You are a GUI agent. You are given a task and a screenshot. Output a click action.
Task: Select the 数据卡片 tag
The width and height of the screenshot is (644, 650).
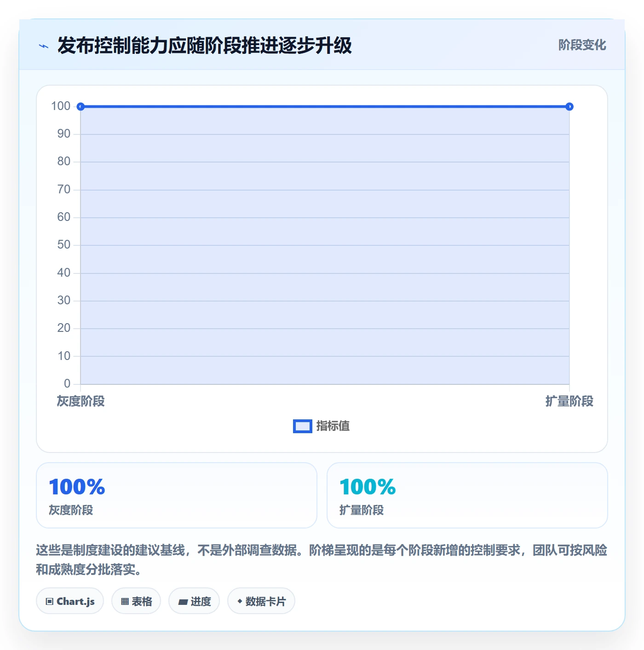point(261,601)
